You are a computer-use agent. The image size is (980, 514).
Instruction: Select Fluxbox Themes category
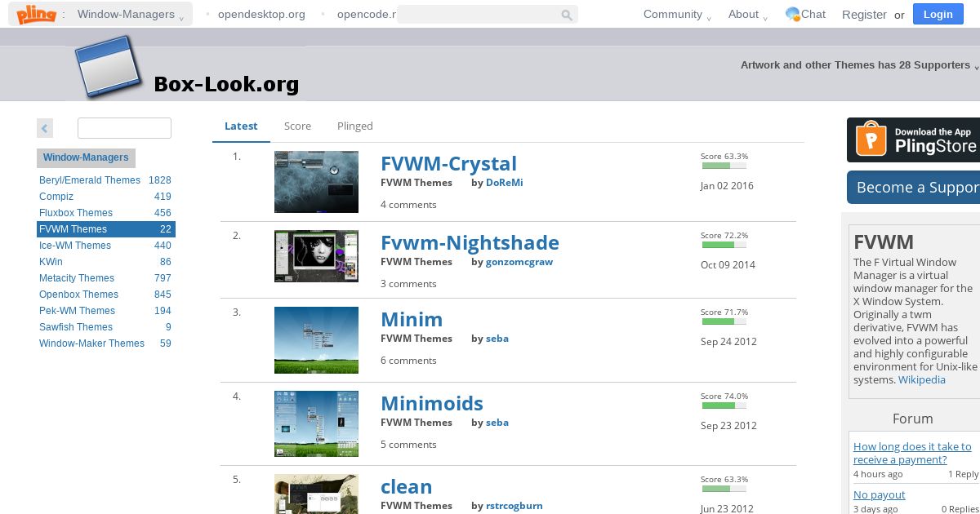click(105, 213)
